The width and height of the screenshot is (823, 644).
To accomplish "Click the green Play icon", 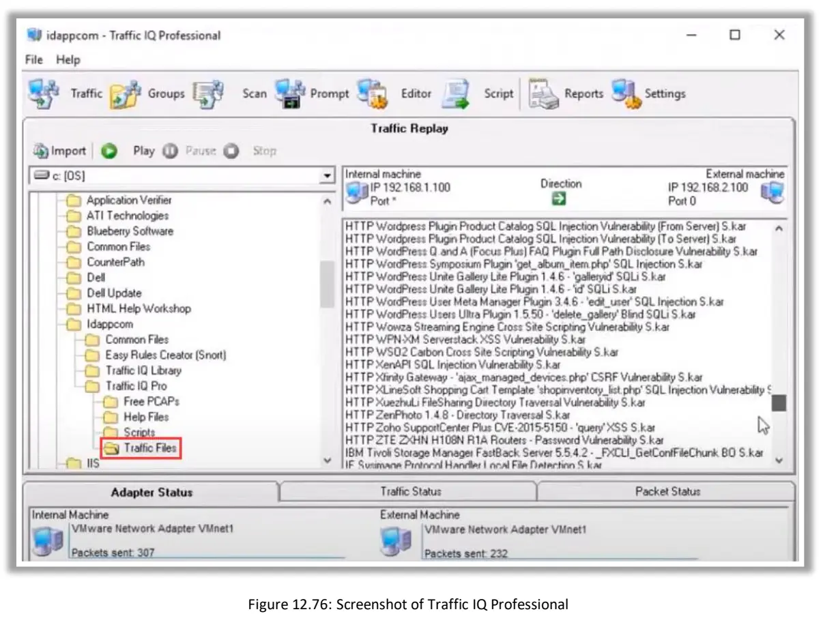I will pyautogui.click(x=110, y=151).
